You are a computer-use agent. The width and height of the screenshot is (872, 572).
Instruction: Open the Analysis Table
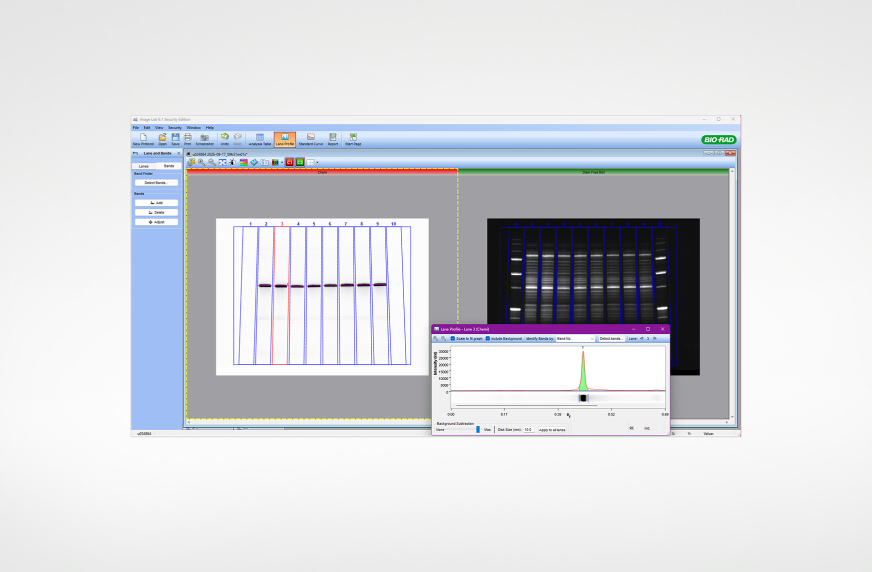coord(260,139)
